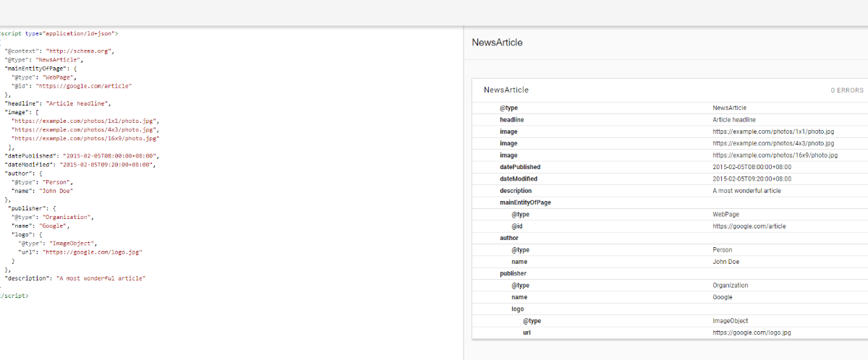The width and height of the screenshot is (868, 360).
Task: Click the description label in the results table
Action: click(x=516, y=191)
